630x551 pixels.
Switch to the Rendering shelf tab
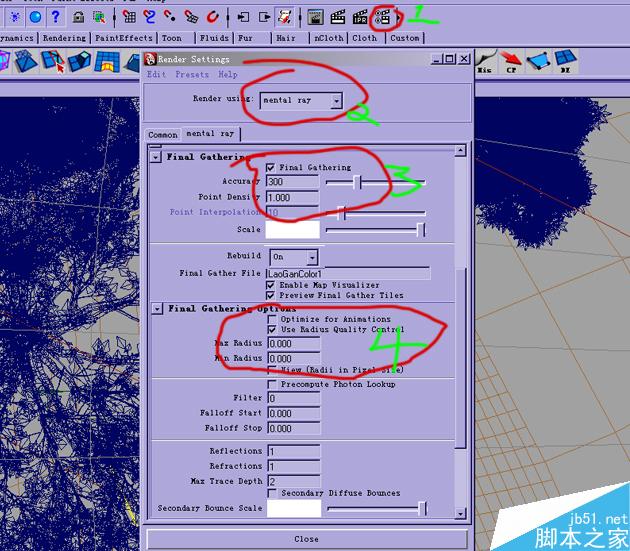click(x=64, y=38)
